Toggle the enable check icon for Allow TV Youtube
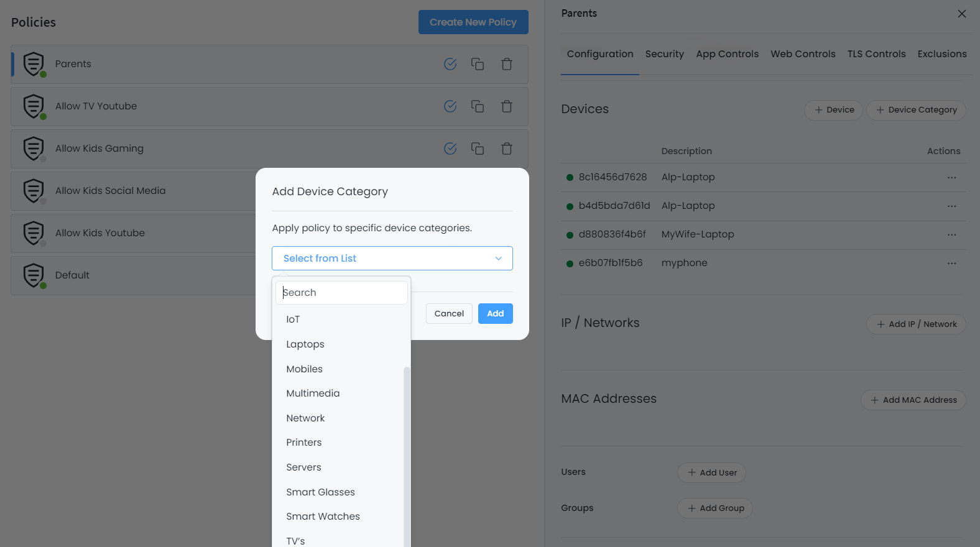Image resolution: width=980 pixels, height=547 pixels. click(x=450, y=106)
